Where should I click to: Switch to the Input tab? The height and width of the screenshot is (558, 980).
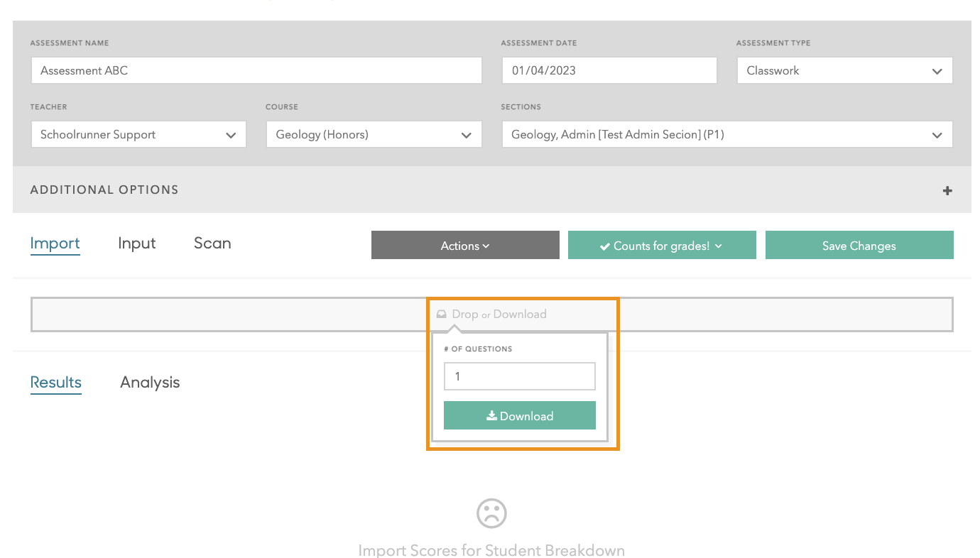tap(136, 244)
